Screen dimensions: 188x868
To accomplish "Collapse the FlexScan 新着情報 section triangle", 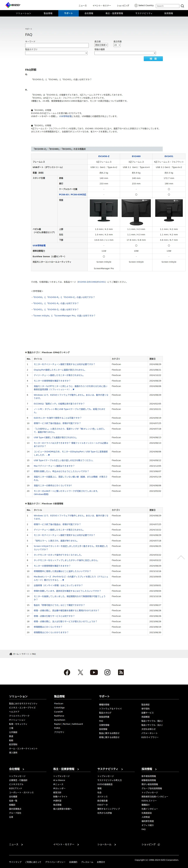I will coord(26,503).
